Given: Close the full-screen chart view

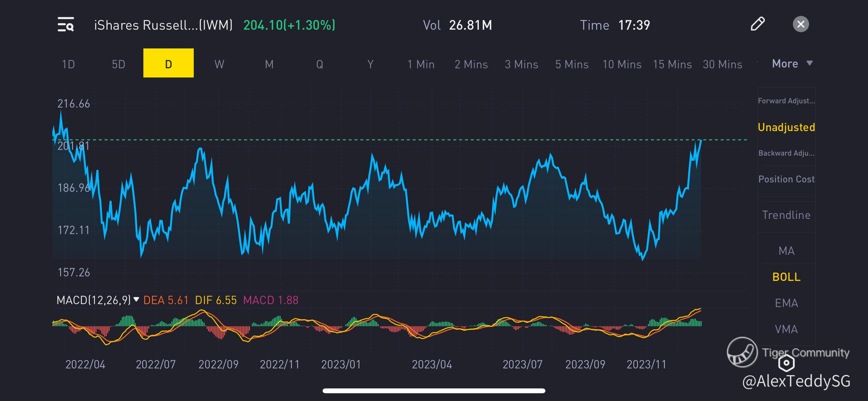Looking at the screenshot, I should pos(801,24).
